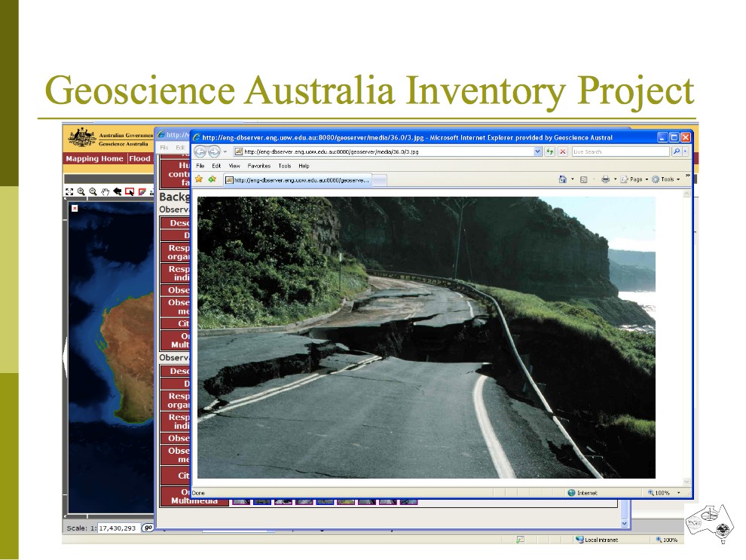Click the map scale input field
The image size is (746, 560).
click(118, 528)
